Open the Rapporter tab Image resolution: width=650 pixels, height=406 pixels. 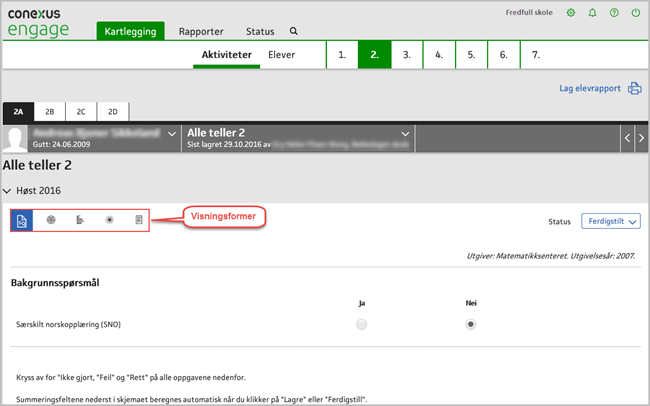200,32
